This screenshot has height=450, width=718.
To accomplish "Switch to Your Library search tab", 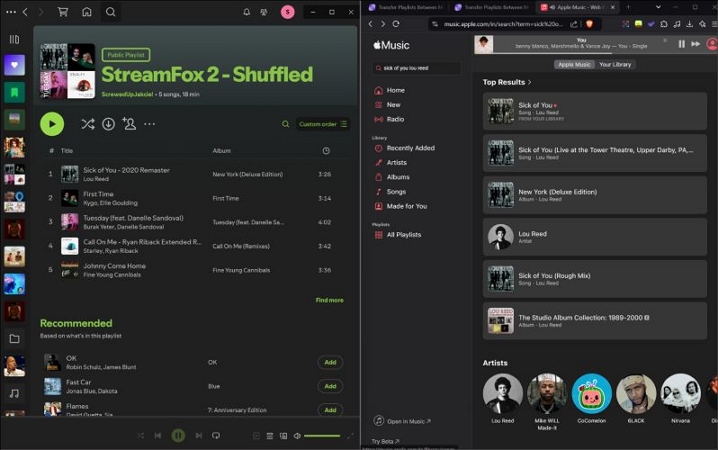I will click(615, 65).
